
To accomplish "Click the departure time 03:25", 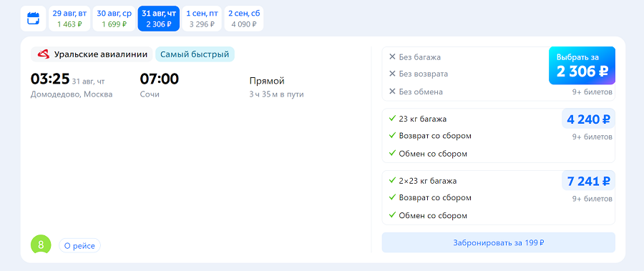I will pos(51,79).
